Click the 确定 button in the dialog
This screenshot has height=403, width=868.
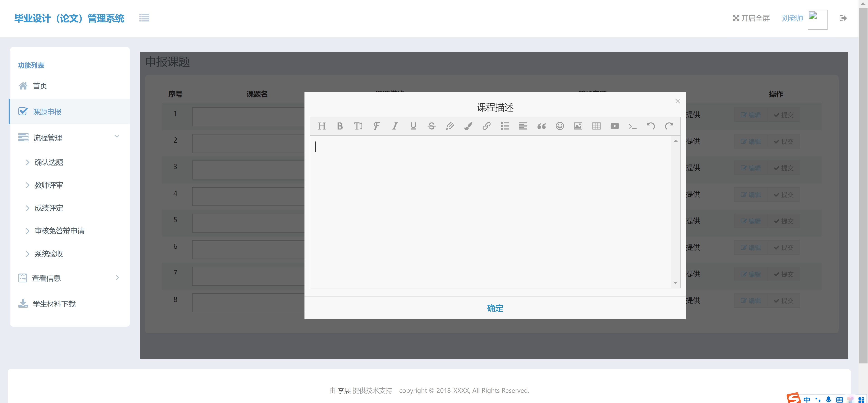pos(495,308)
